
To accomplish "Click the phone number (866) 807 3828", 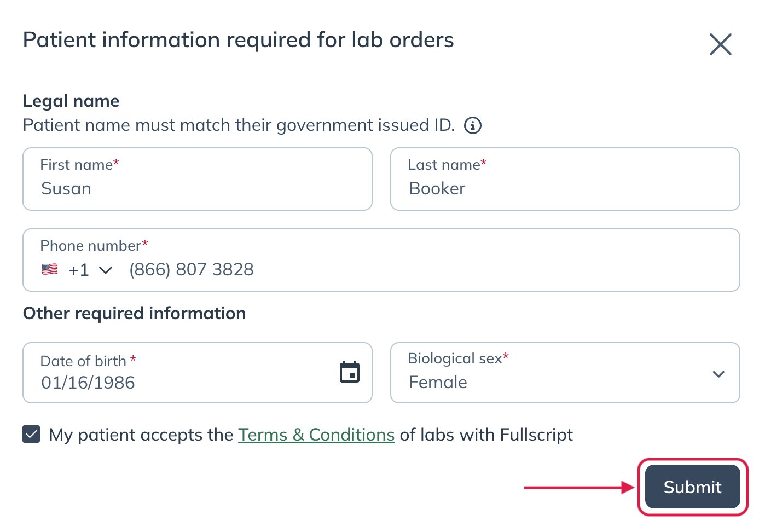I will (x=192, y=269).
